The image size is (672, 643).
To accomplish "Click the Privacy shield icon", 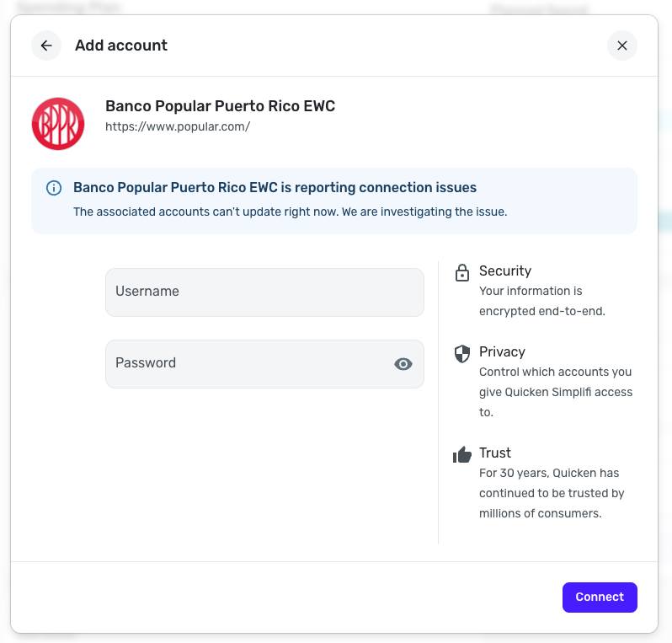I will click(462, 353).
